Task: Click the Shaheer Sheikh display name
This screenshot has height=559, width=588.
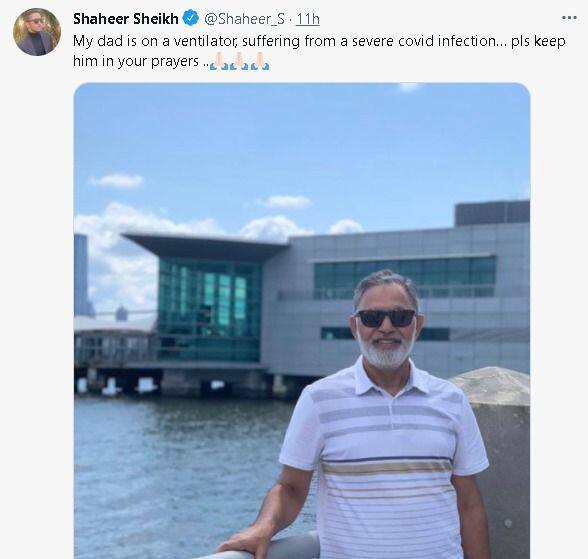Action: 126,19
